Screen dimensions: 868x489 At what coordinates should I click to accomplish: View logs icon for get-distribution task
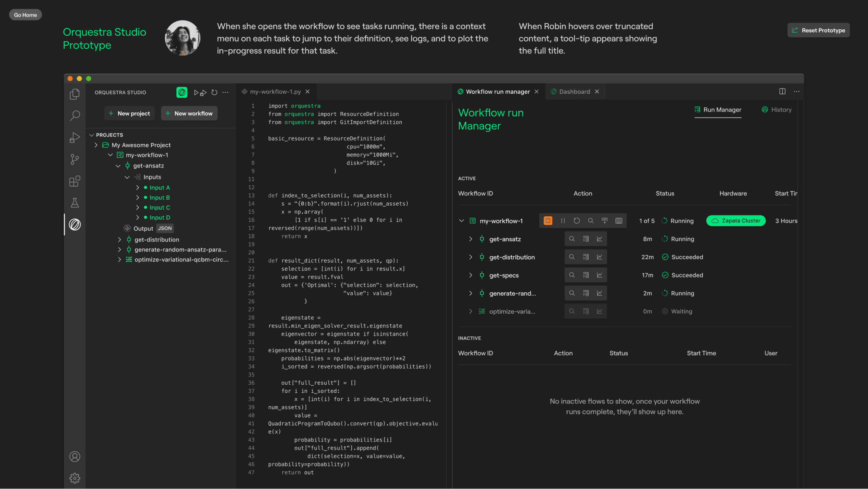[586, 257]
